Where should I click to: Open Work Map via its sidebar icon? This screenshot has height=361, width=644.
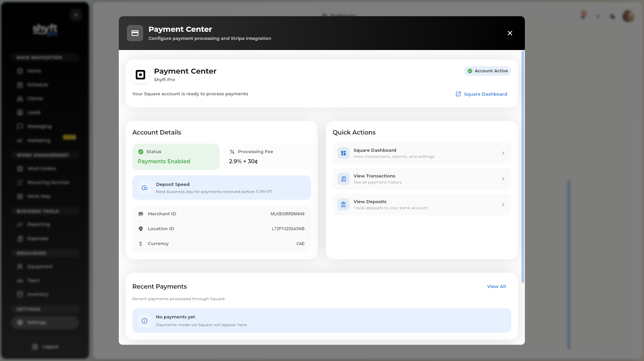20,196
